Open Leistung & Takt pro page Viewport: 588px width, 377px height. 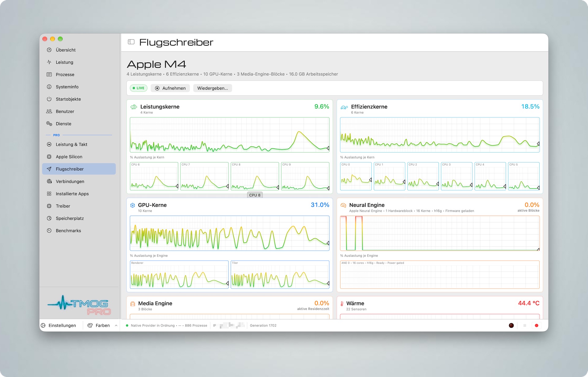(x=79, y=144)
